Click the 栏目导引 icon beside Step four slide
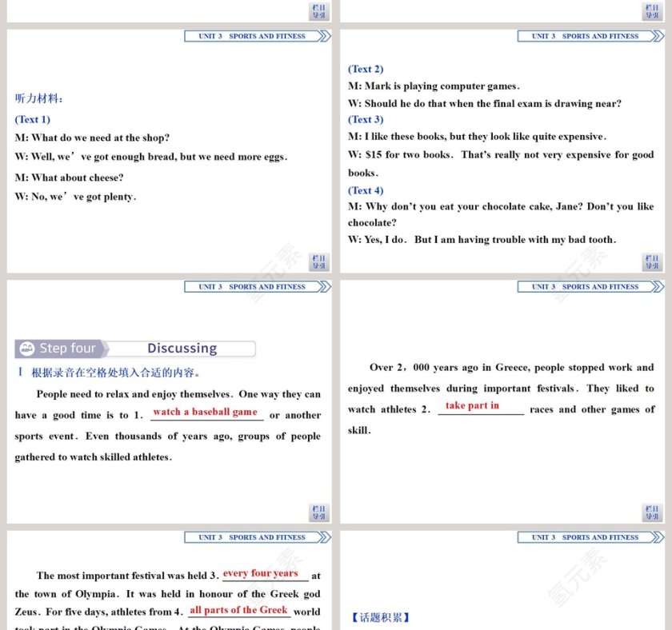Image resolution: width=672 pixels, height=630 pixels. pos(318,512)
